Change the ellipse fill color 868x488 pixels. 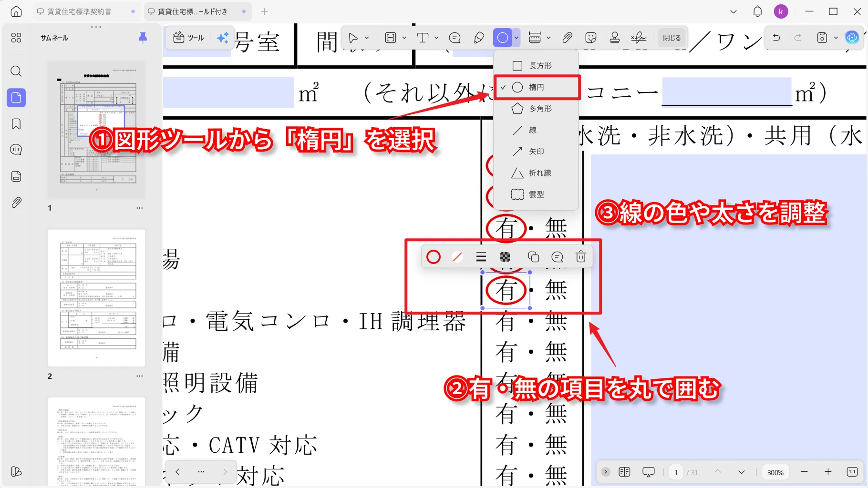coord(457,257)
